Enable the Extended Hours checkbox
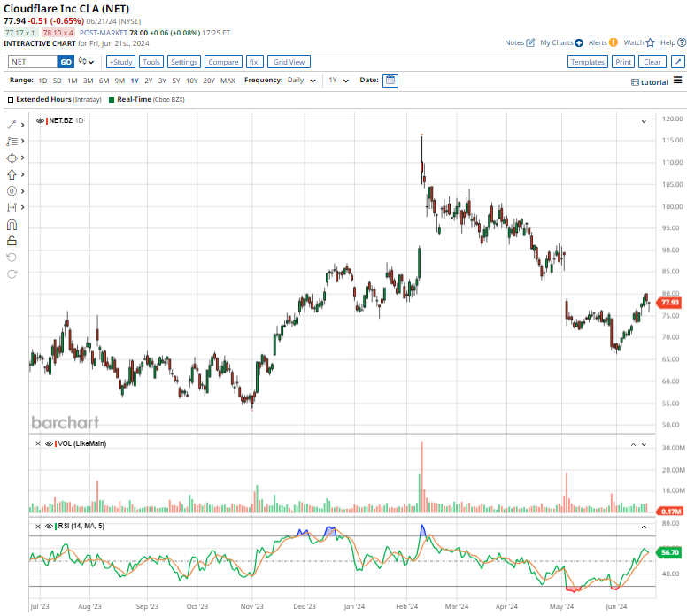687x616 pixels. [11, 100]
